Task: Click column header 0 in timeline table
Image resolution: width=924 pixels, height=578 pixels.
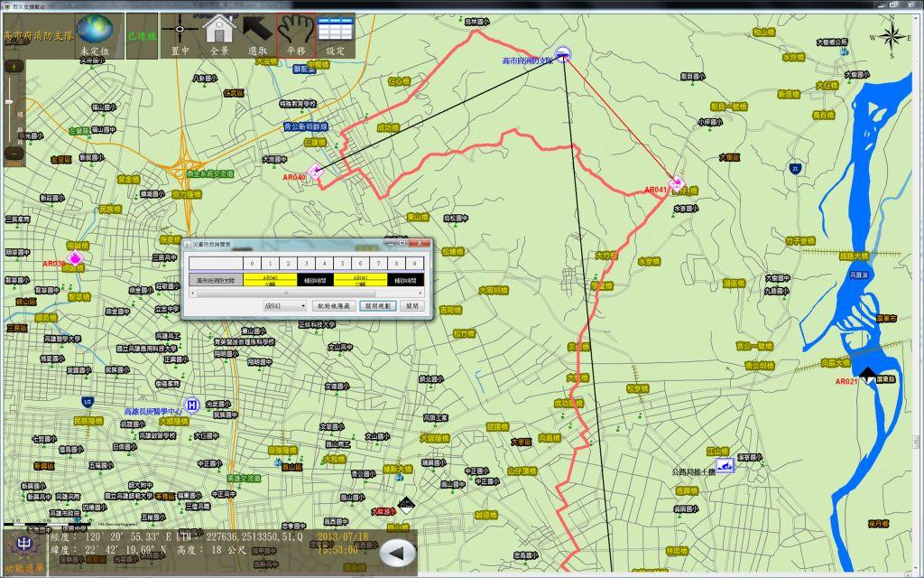Action: coord(253,263)
